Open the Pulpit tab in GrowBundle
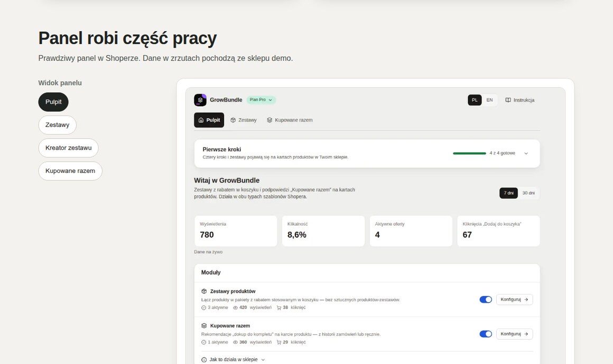Image resolution: width=613 pixels, height=364 pixels. (x=209, y=120)
